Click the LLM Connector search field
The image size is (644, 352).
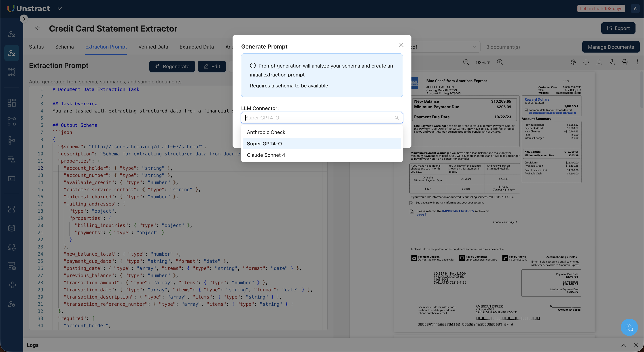[x=318, y=118]
